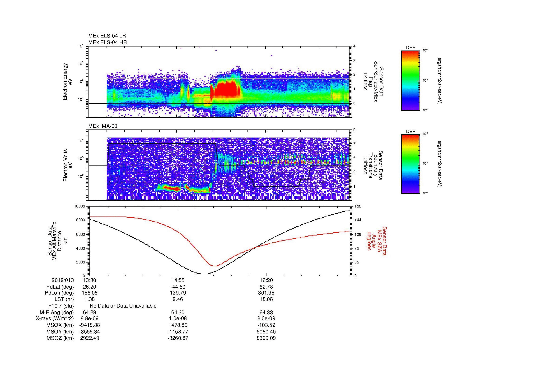Click MSOZ value 2922.49

click(89, 338)
